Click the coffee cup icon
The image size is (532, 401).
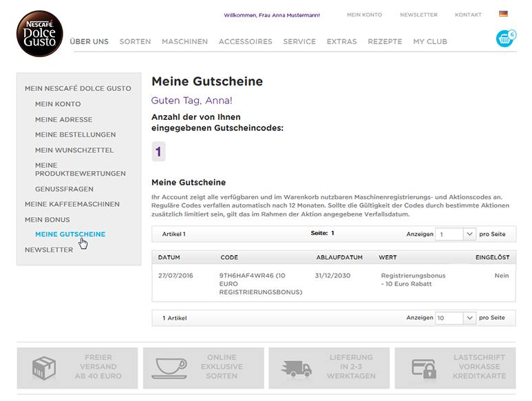[x=169, y=369]
